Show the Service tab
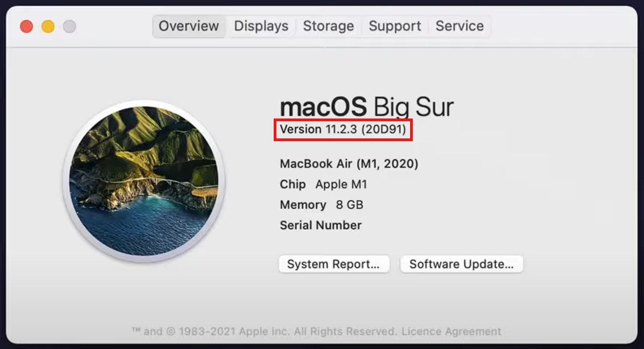The width and height of the screenshot is (644, 349). 460,26
